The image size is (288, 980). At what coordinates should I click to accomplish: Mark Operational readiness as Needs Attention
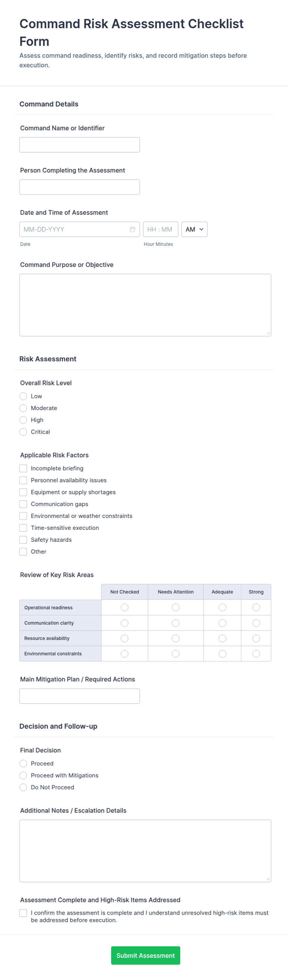coord(175,608)
